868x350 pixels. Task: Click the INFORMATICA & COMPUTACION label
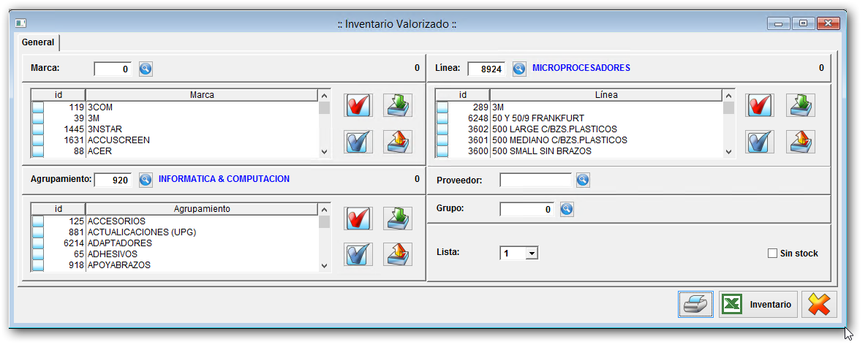tap(224, 179)
